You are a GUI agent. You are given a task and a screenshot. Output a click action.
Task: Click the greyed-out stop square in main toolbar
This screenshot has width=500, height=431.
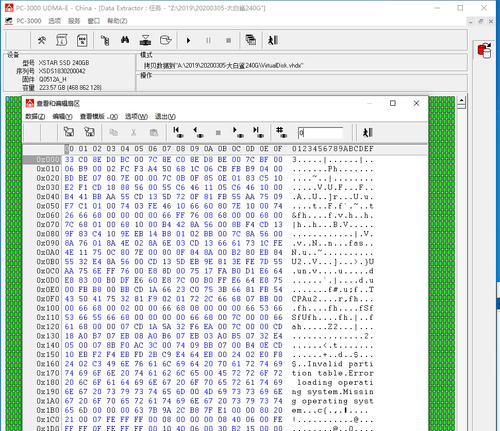[228, 41]
